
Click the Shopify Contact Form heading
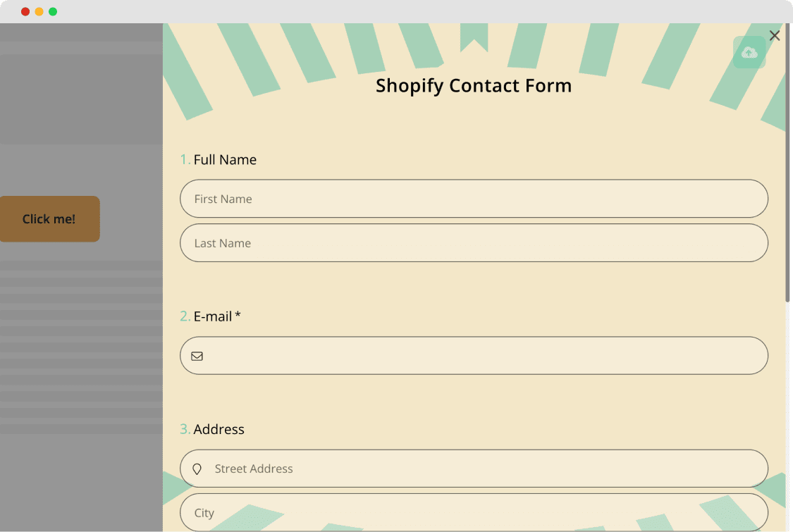(x=474, y=85)
